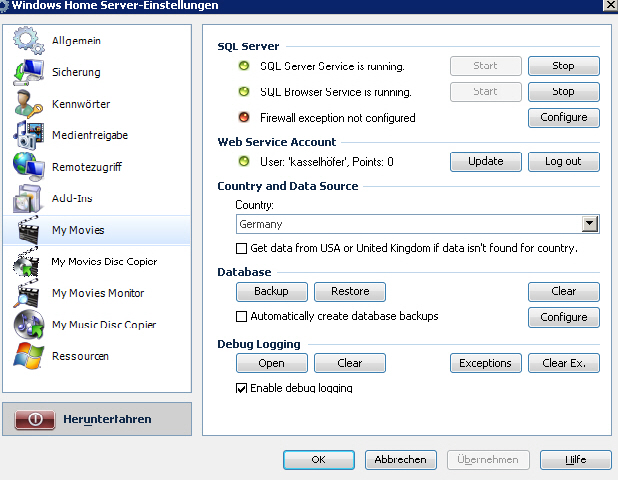Open the Kennwörter settings label

click(x=81, y=104)
